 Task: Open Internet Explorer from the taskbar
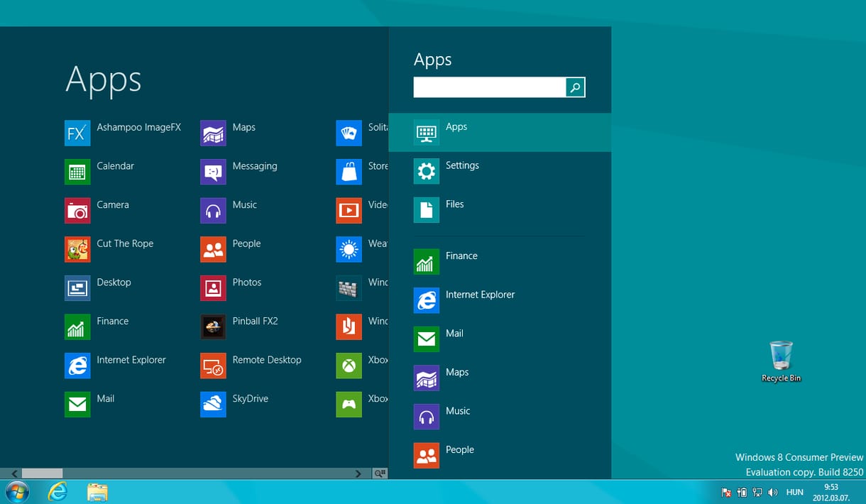click(57, 492)
